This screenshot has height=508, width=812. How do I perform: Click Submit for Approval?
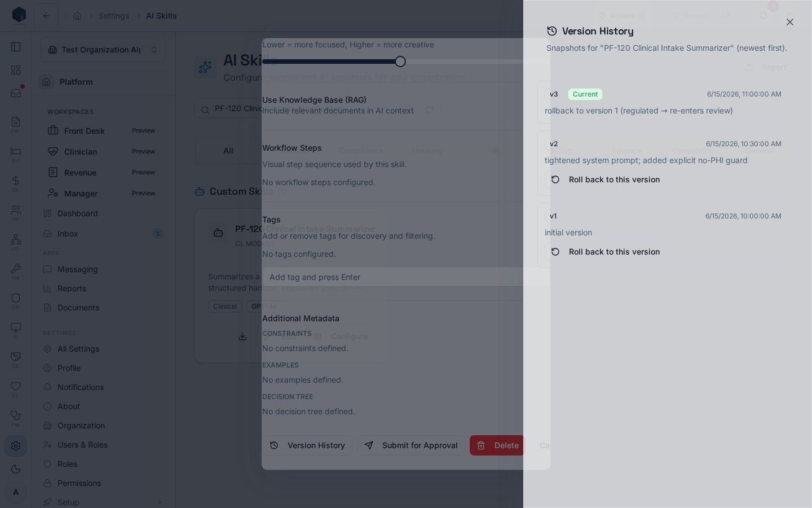411,445
